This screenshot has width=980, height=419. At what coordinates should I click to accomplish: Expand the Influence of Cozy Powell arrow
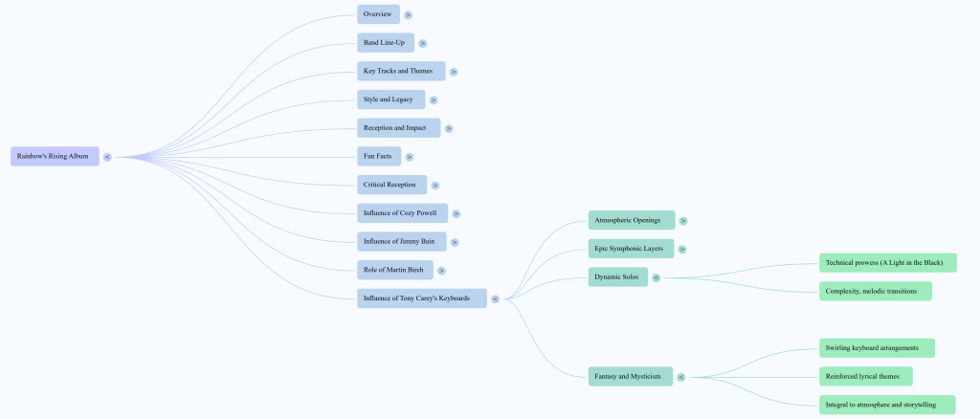click(x=457, y=214)
